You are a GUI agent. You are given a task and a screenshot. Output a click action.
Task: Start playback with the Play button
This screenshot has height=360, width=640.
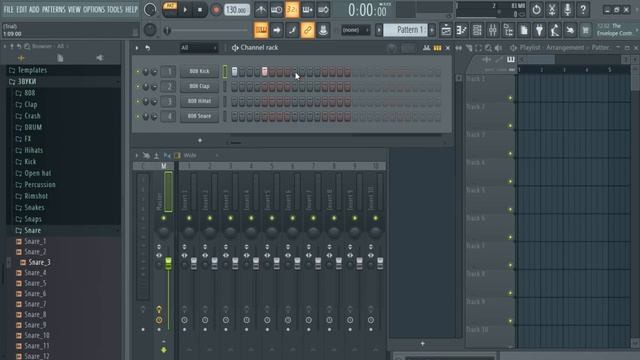[x=185, y=9]
